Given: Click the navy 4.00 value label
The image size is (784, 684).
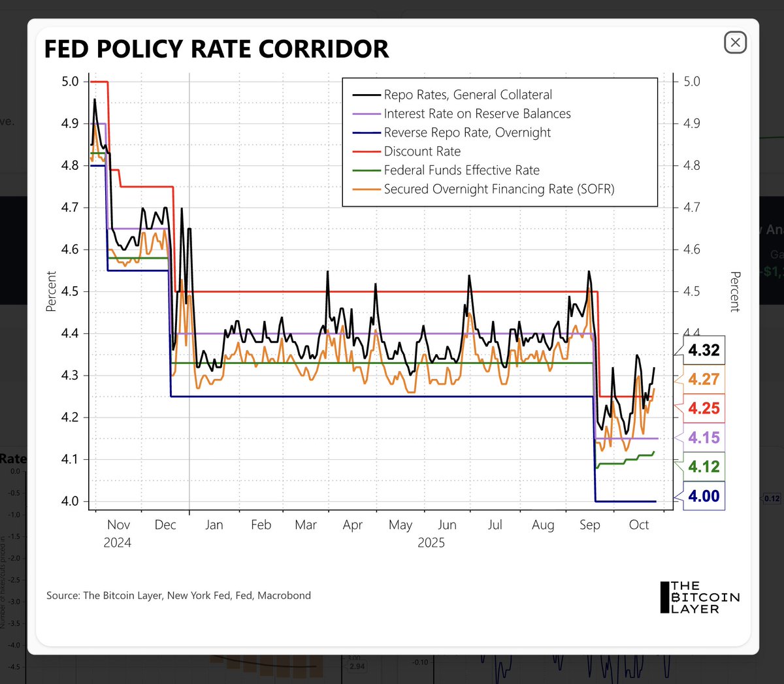Looking at the screenshot, I should (x=704, y=496).
